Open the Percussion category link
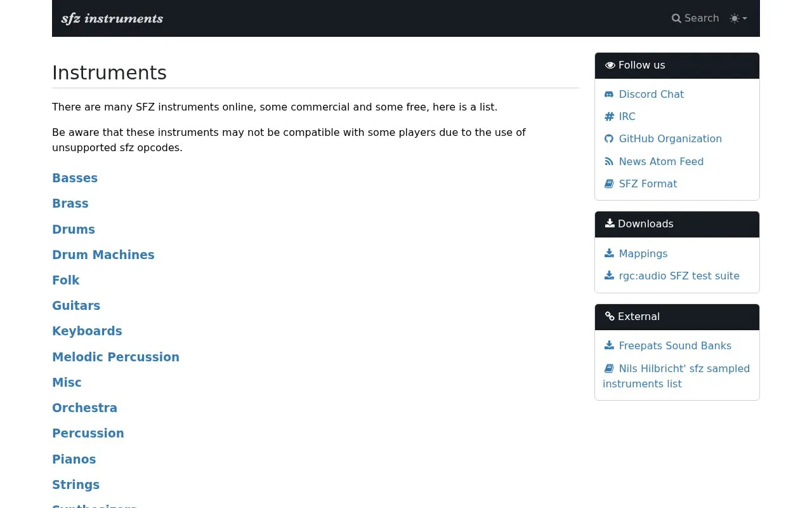Screen dimensions: 812x508 (x=88, y=433)
